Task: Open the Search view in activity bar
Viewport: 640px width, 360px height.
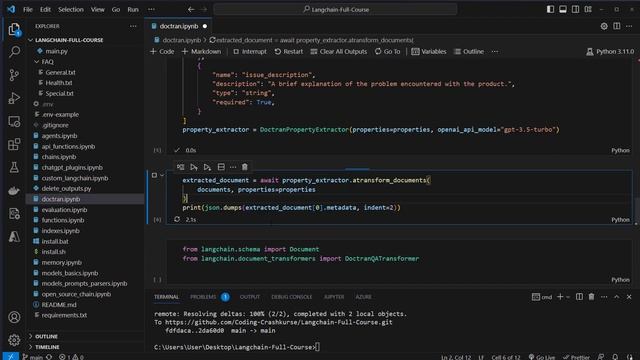Action: point(14,52)
